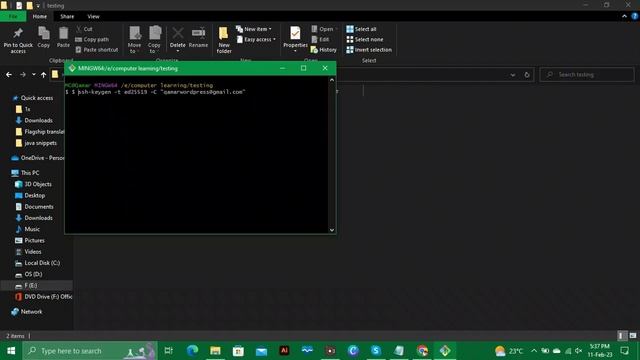640x360 pixels.
Task: Select OneDrive - Personal in sidebar
Action: click(38, 158)
